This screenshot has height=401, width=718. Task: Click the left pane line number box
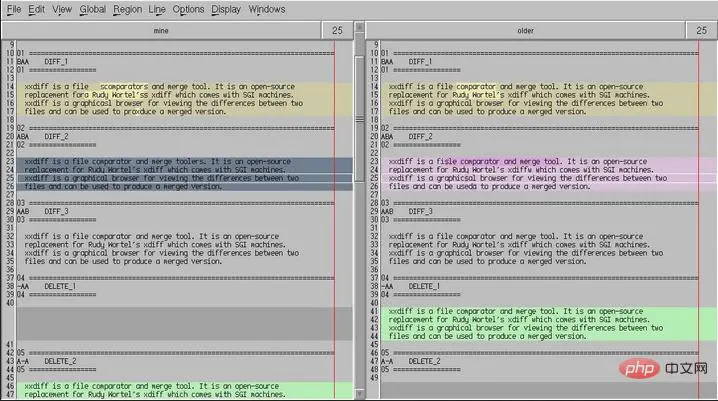[x=338, y=31]
